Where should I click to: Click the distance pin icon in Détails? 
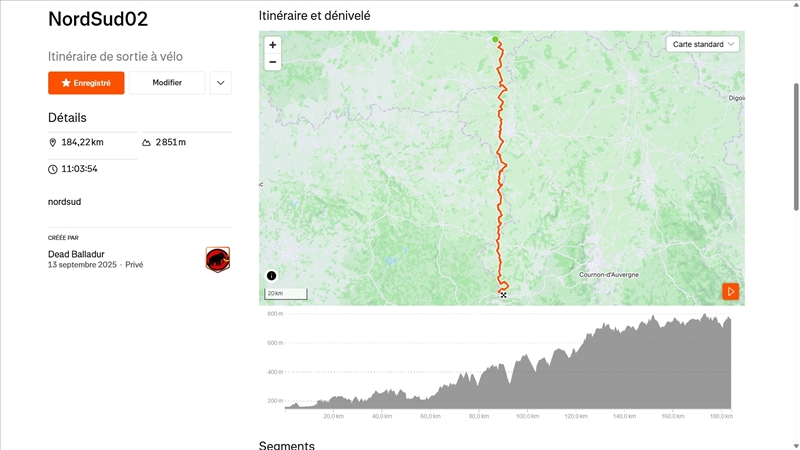[53, 143]
